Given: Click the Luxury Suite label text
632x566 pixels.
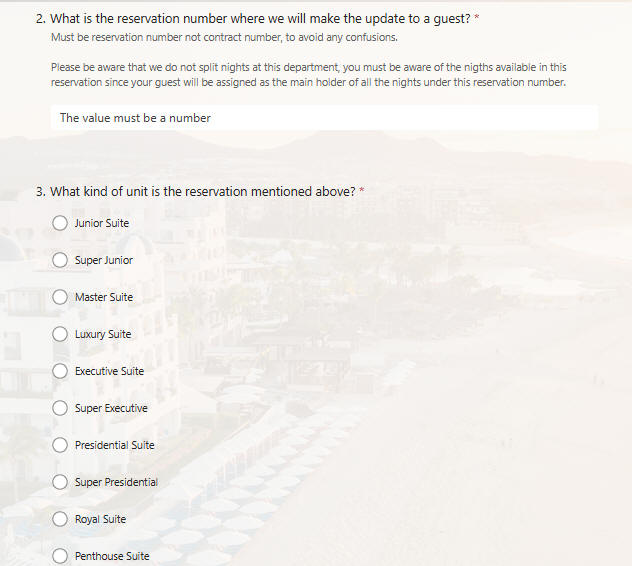Looking at the screenshot, I should coord(103,334).
